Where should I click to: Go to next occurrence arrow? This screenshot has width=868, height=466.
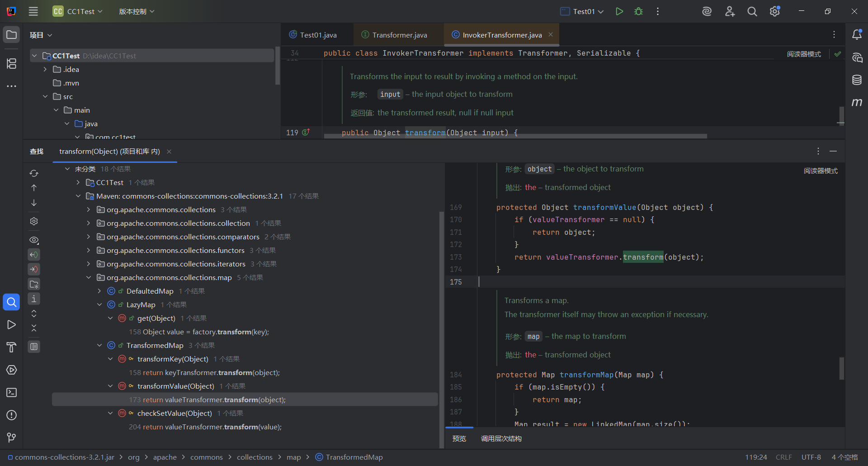click(34, 203)
